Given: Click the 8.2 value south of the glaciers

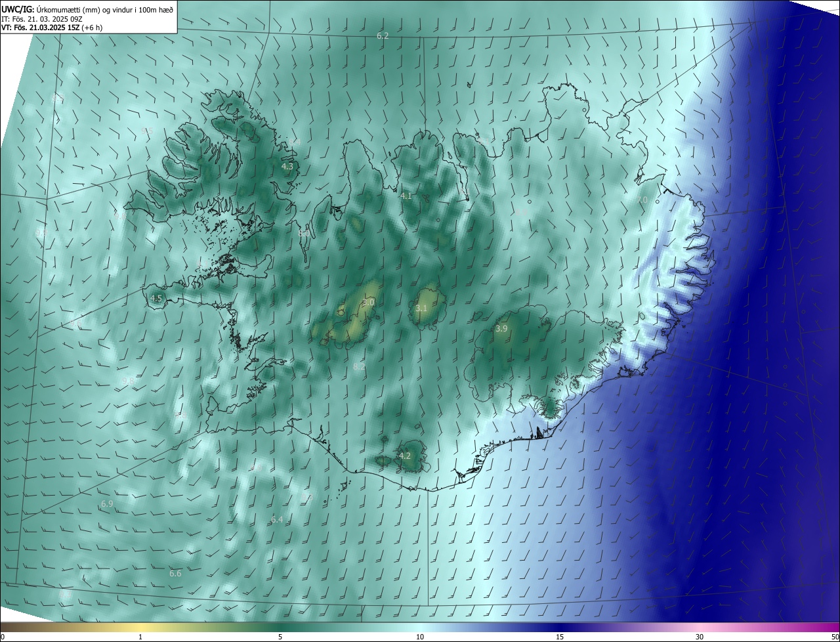Looking at the screenshot, I should click(359, 367).
